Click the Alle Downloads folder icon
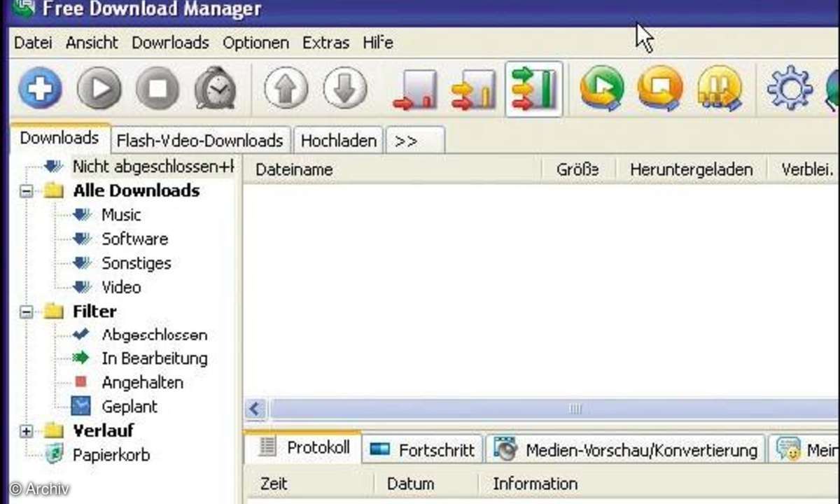 pos(54,190)
